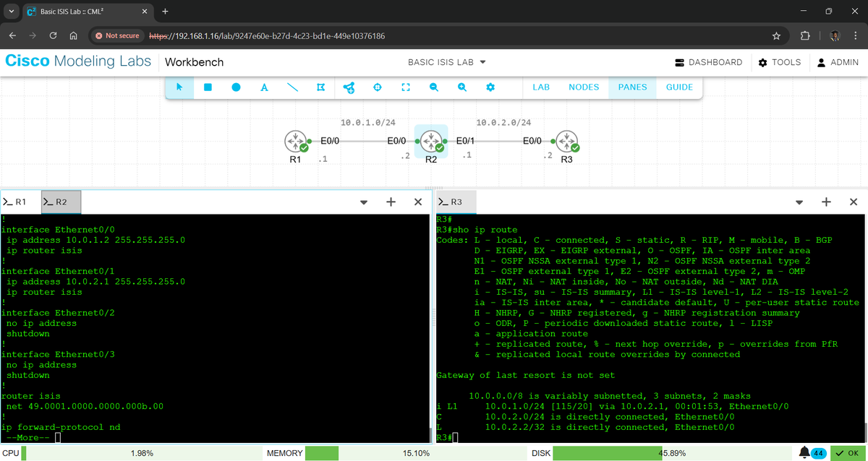The width and height of the screenshot is (868, 461).
Task: Click the OK system status indicator
Action: tap(847, 453)
